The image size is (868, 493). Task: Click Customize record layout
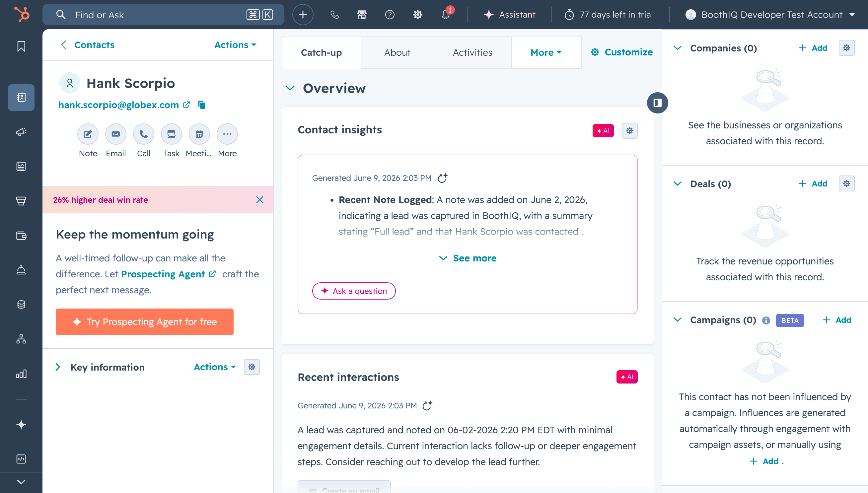click(x=621, y=52)
